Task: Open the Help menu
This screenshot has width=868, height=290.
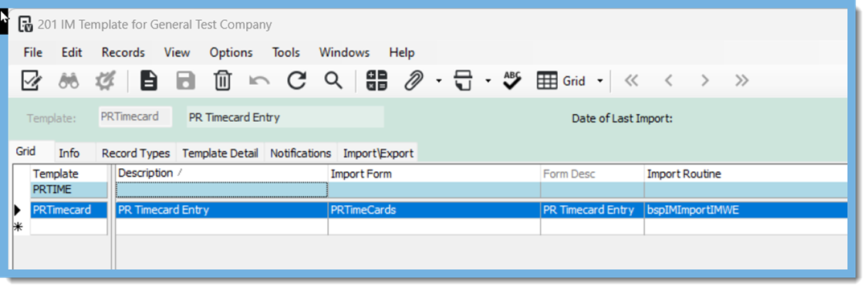Action: click(402, 52)
